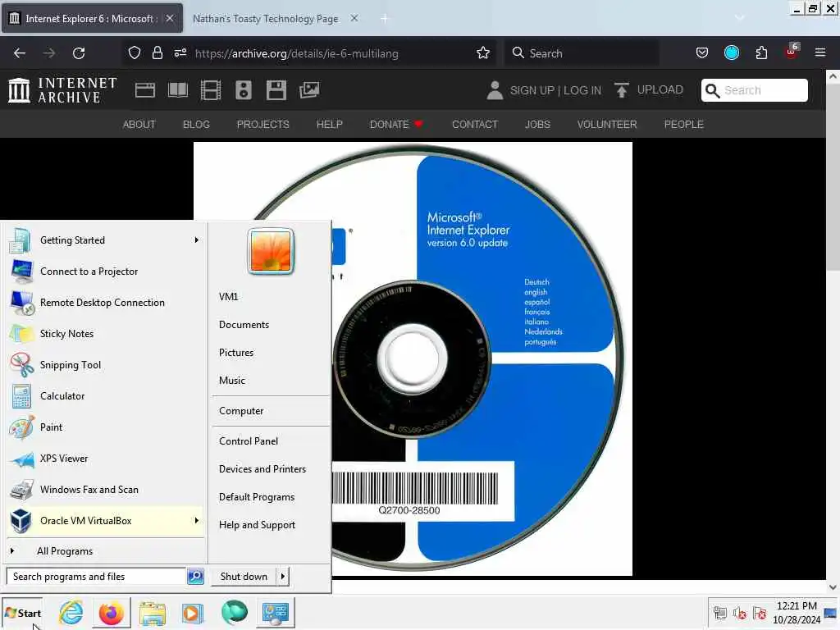Open Internet Archive Audio speaker icon

click(x=243, y=90)
